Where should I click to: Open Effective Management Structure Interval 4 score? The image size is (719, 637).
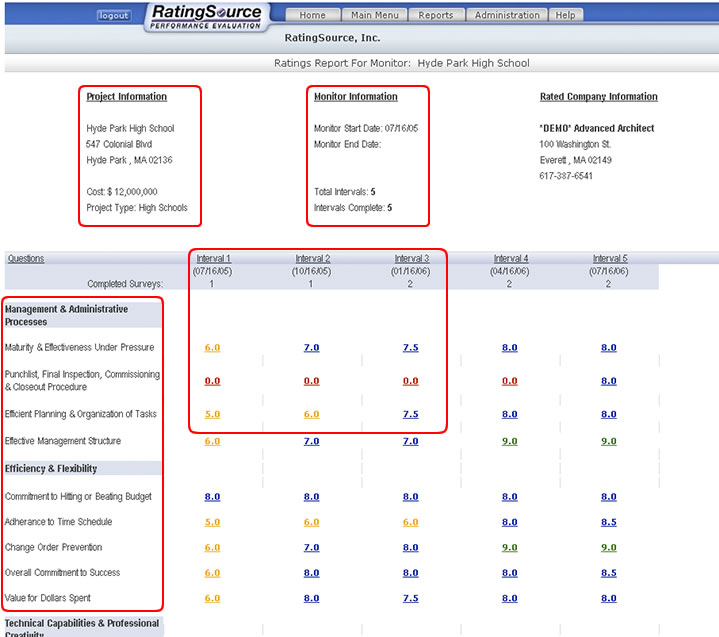pyautogui.click(x=510, y=441)
